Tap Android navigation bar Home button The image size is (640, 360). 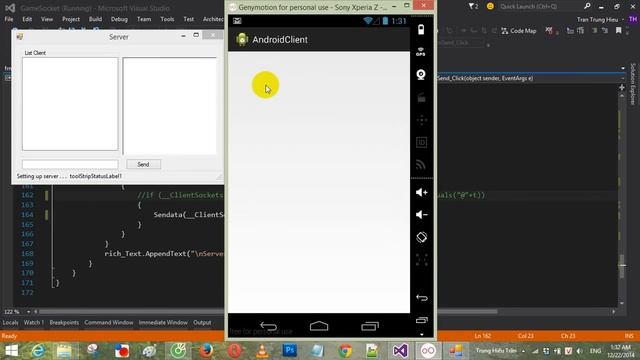319,326
